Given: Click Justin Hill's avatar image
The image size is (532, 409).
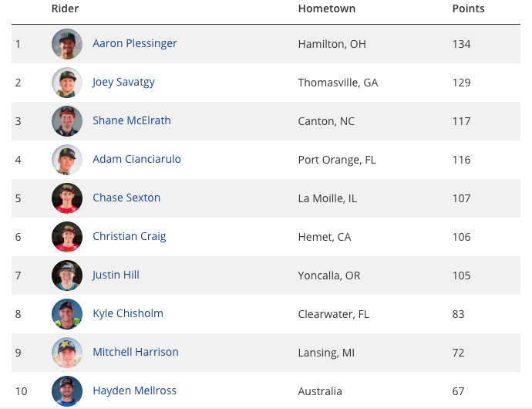Looking at the screenshot, I should (67, 275).
